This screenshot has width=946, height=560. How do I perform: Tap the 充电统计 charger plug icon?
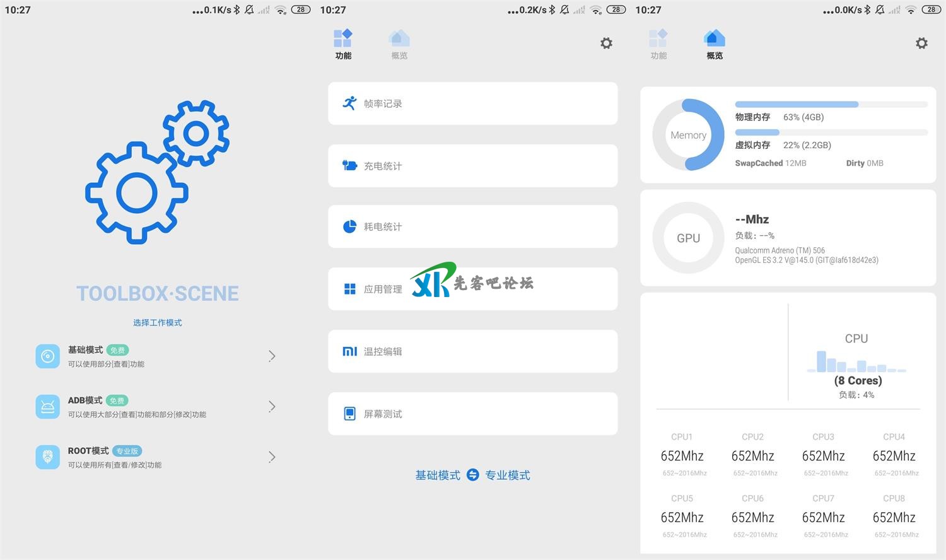[x=349, y=166]
